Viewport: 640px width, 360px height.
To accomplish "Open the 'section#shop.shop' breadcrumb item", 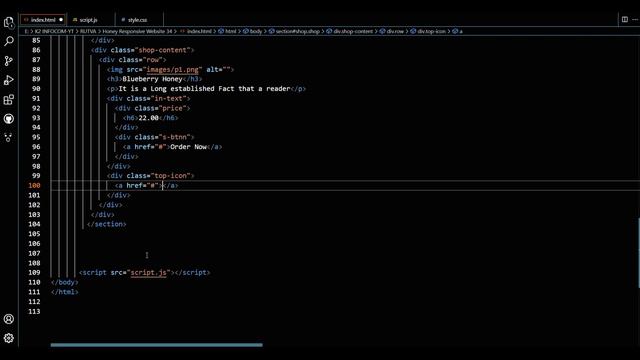I will [x=294, y=31].
